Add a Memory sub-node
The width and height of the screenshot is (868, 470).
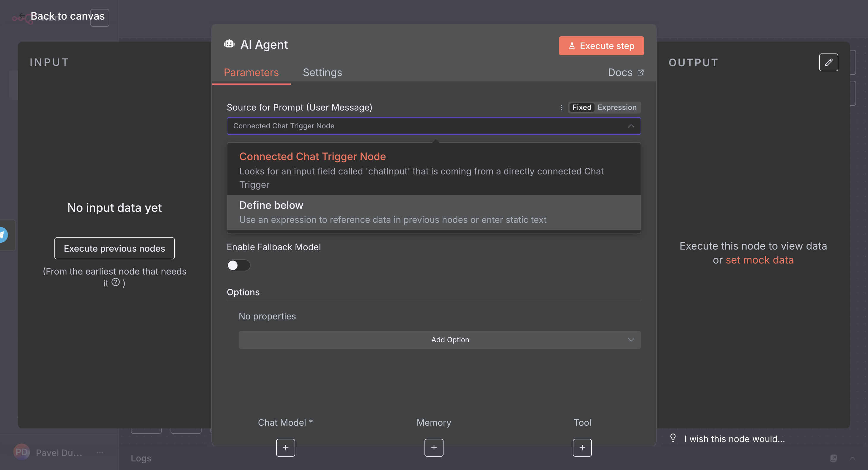[x=434, y=447]
